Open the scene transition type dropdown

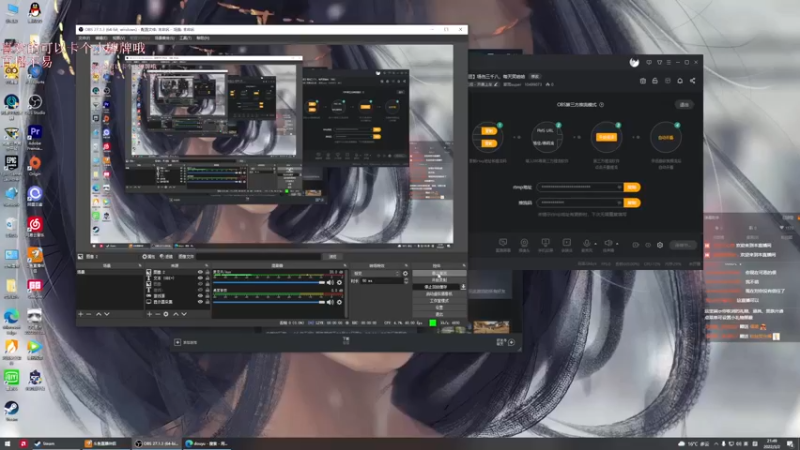pyautogui.click(x=376, y=273)
